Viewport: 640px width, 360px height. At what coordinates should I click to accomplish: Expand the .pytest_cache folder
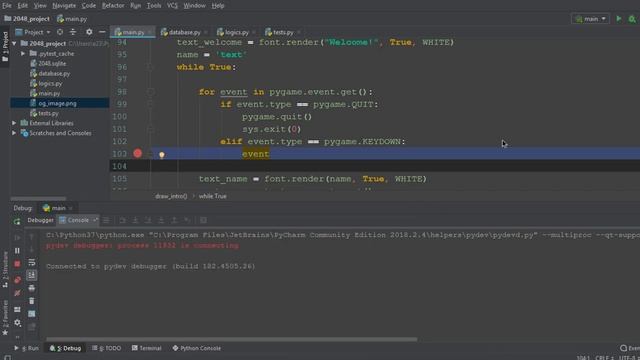click(23, 53)
